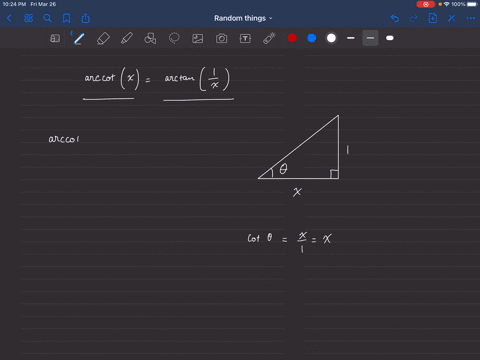The image size is (480, 360).
Task: Add a new page
Action: click(x=433, y=18)
